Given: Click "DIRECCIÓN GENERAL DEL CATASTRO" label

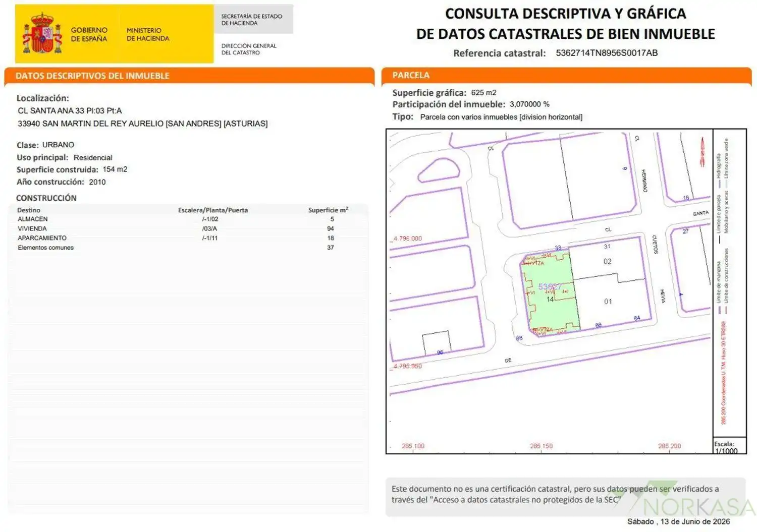Looking at the screenshot, I should (249, 49).
